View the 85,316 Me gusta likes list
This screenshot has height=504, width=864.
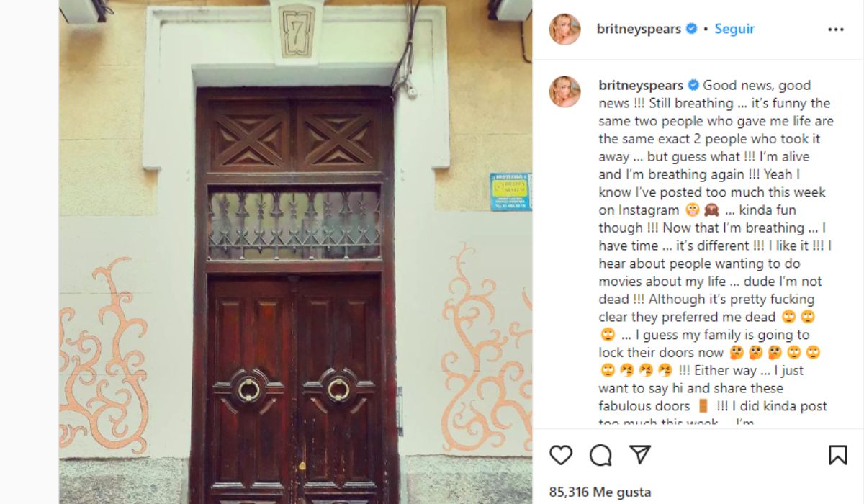click(600, 492)
